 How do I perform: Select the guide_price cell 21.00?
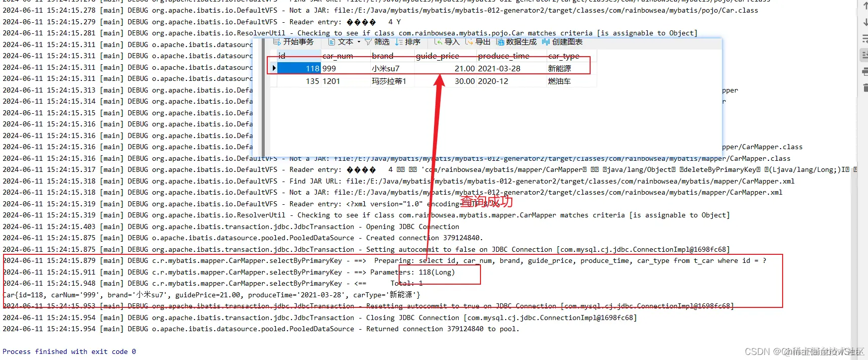446,68
